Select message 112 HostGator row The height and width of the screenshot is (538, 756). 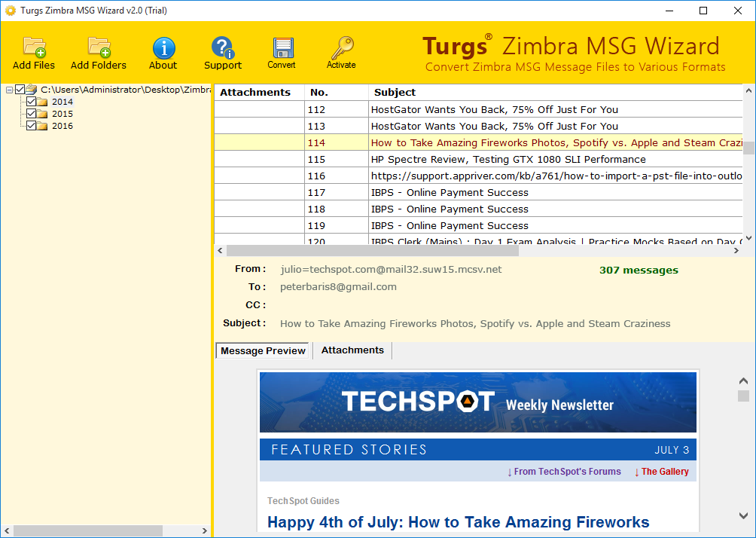point(478,109)
